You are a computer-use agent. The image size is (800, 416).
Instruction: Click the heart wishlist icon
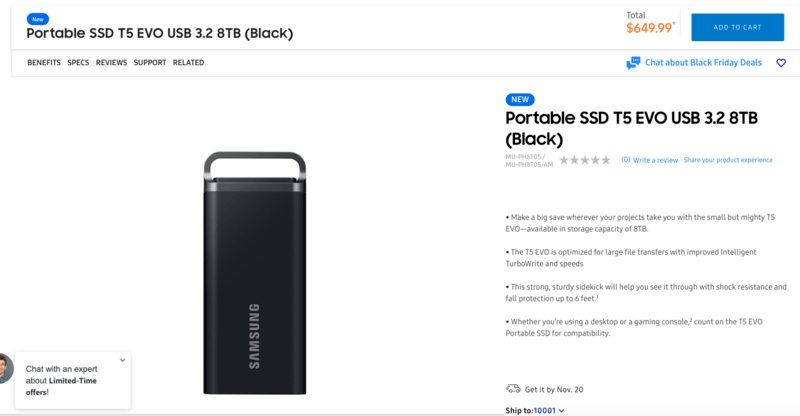781,63
